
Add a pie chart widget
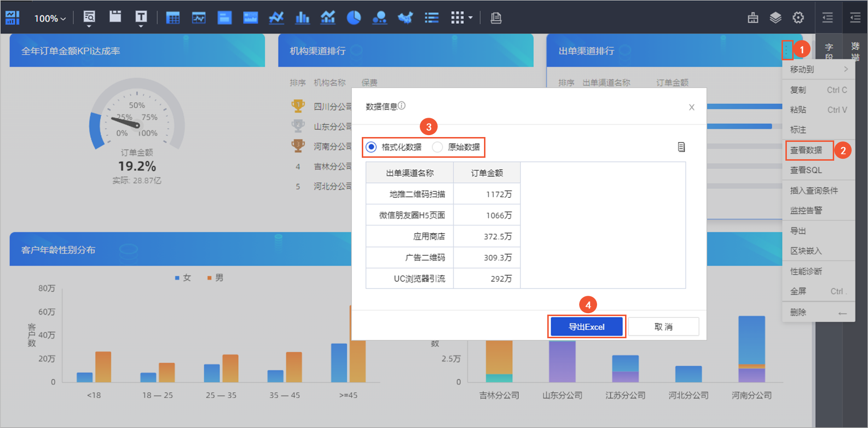tap(354, 18)
